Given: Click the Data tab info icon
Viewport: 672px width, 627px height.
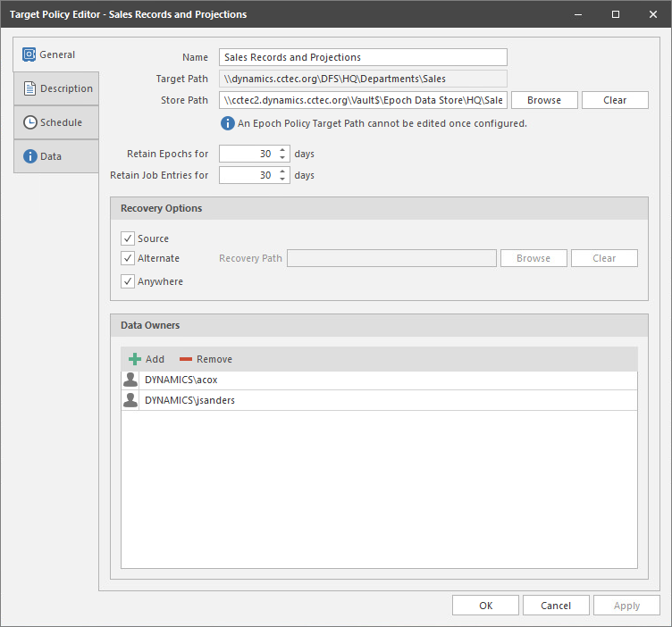Looking at the screenshot, I should click(29, 156).
